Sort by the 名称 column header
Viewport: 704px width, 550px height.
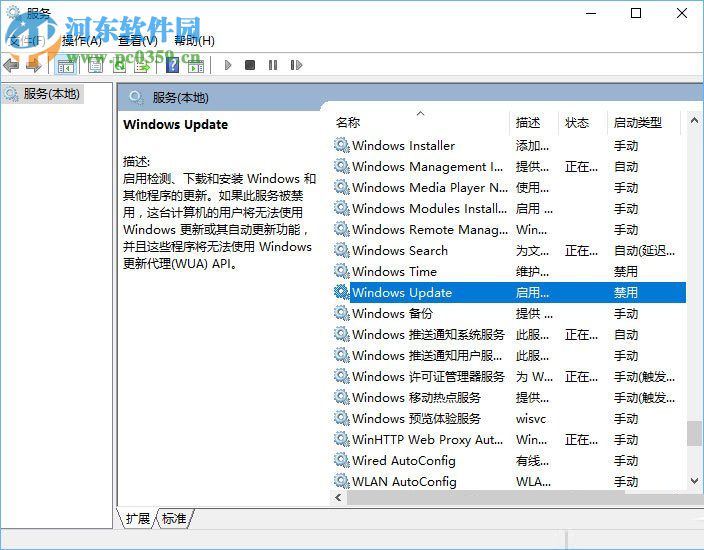pyautogui.click(x=348, y=123)
